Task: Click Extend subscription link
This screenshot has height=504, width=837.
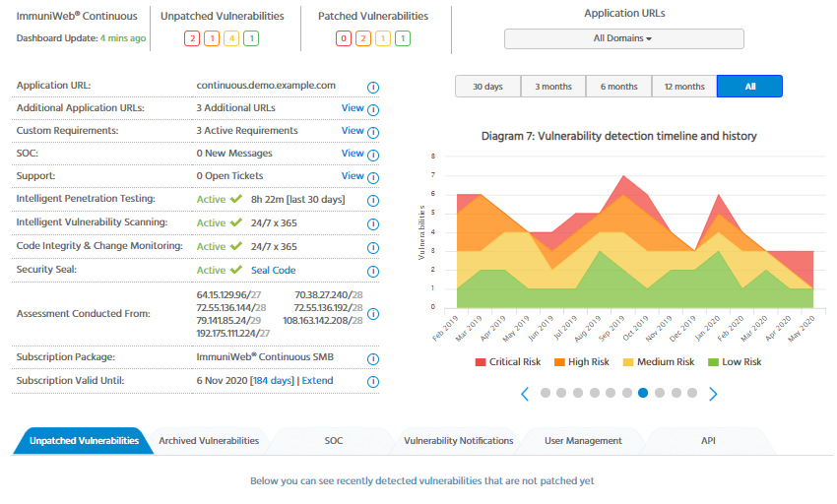Action: 318,381
